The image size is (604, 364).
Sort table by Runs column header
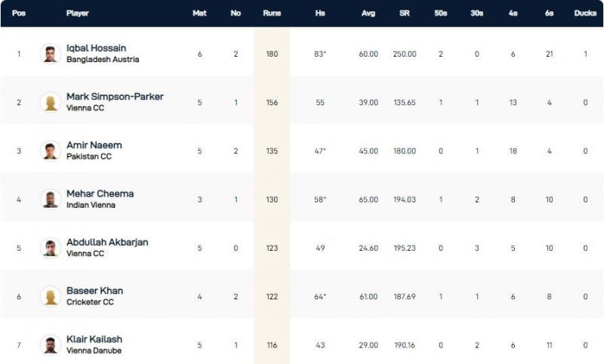point(272,14)
